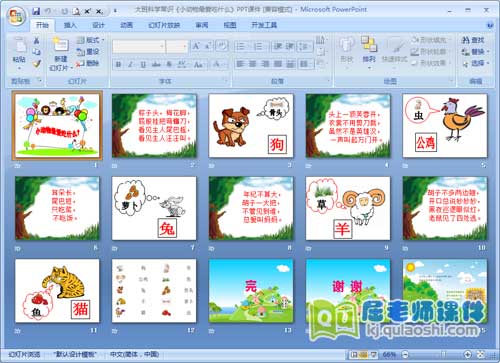The image size is (500, 363).
Task: Align text right in paragraph group
Action: pyautogui.click(x=265, y=63)
